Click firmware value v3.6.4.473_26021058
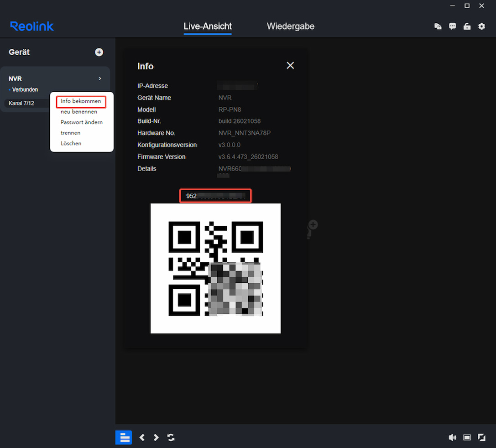496x448 pixels. [x=248, y=157]
